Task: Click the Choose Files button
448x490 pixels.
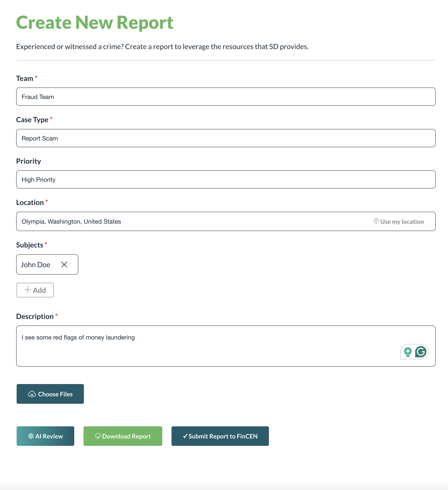Action: 50,394
